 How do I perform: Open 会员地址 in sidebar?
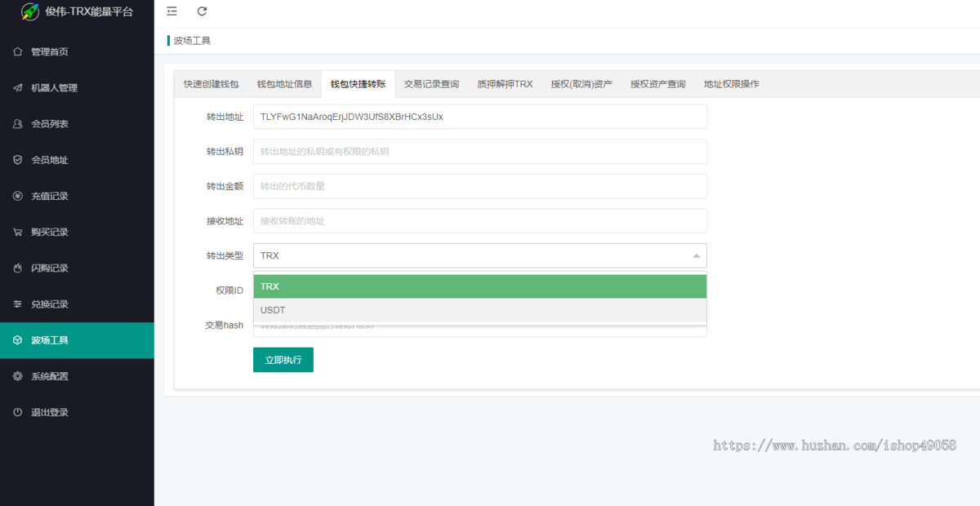pyautogui.click(x=77, y=160)
